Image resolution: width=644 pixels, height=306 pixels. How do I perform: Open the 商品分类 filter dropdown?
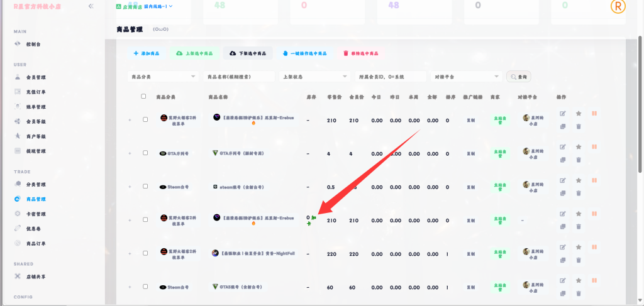click(162, 77)
